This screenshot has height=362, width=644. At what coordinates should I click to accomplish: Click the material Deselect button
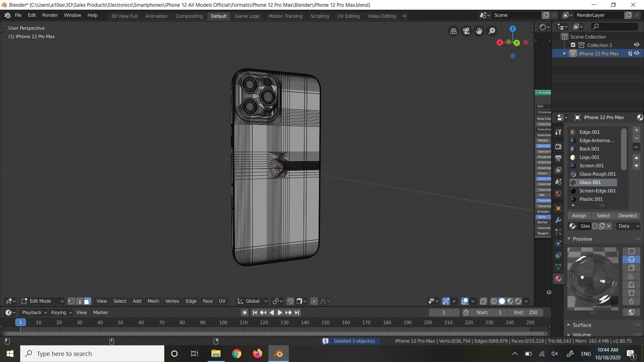tap(628, 216)
